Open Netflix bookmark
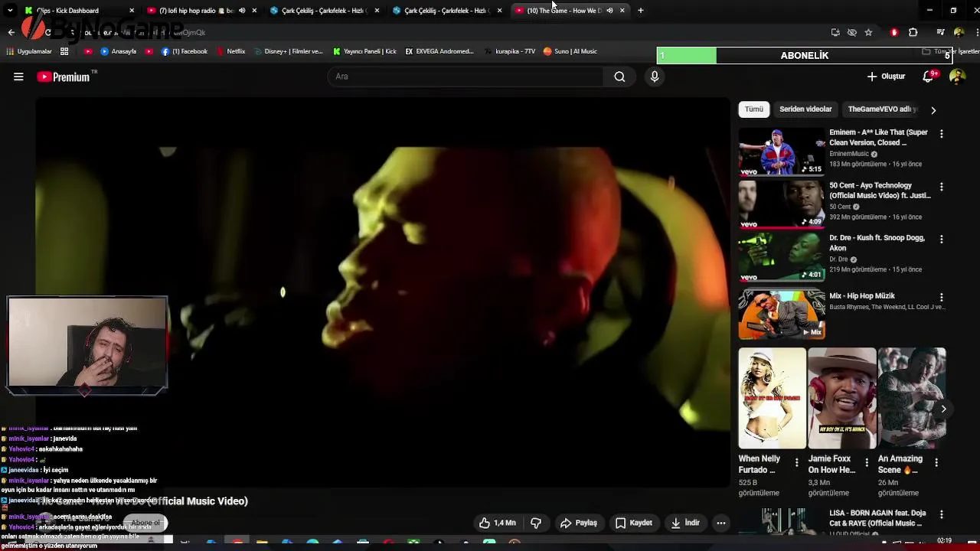The height and width of the screenshot is (551, 980). [x=230, y=51]
